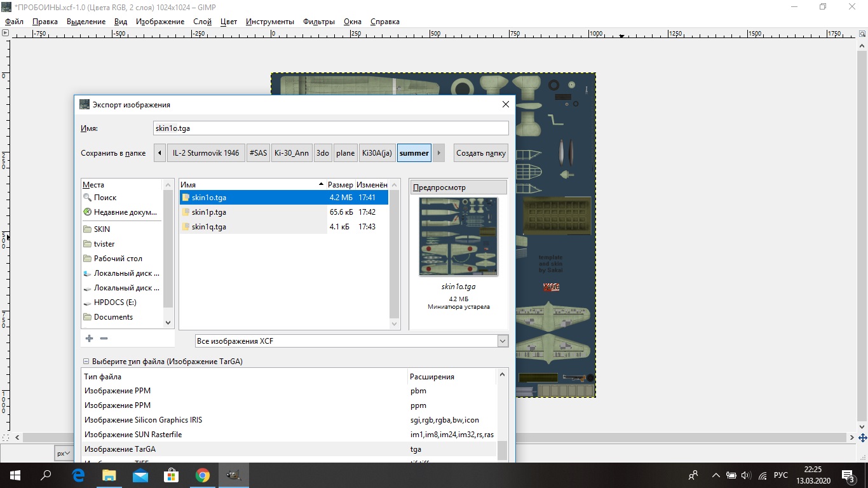
Task: Open the notification center icon
Action: coord(848,475)
